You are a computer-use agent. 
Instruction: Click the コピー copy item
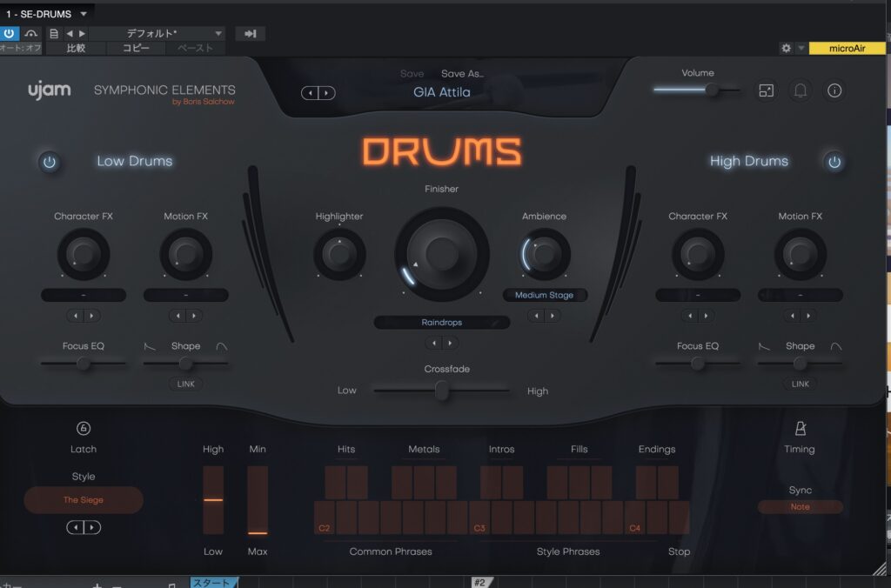click(x=134, y=49)
